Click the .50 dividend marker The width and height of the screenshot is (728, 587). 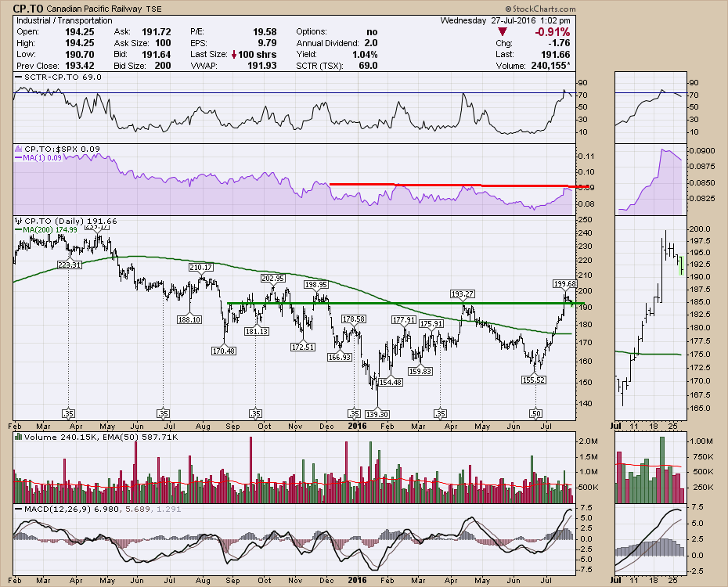tap(535, 413)
